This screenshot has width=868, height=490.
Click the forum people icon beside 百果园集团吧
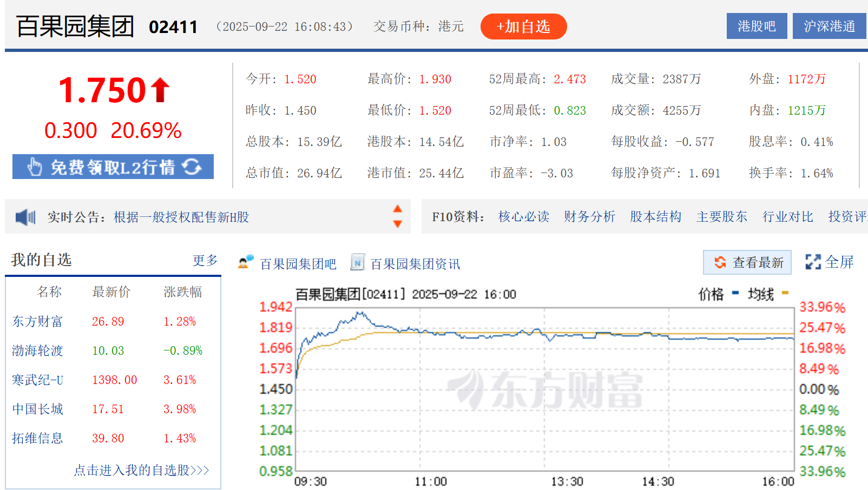pyautogui.click(x=246, y=262)
